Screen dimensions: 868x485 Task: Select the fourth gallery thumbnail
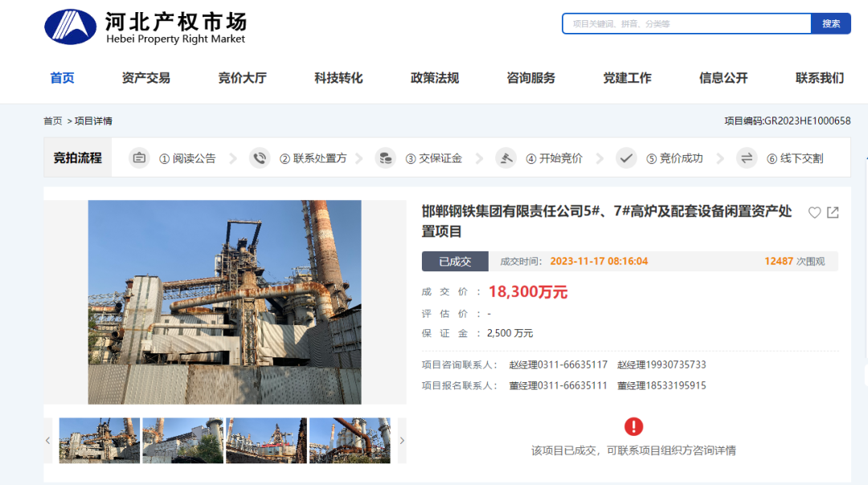point(350,440)
